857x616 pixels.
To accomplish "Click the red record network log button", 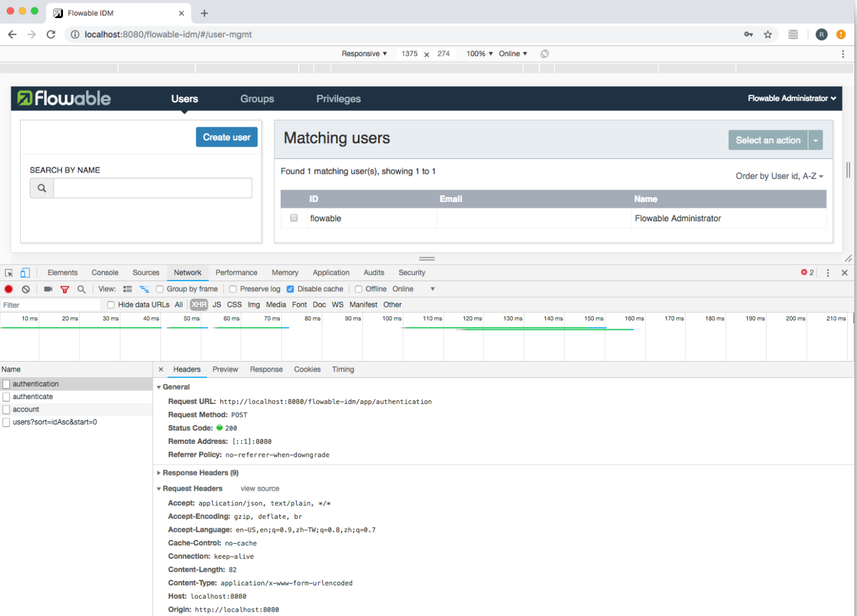I will click(7, 289).
